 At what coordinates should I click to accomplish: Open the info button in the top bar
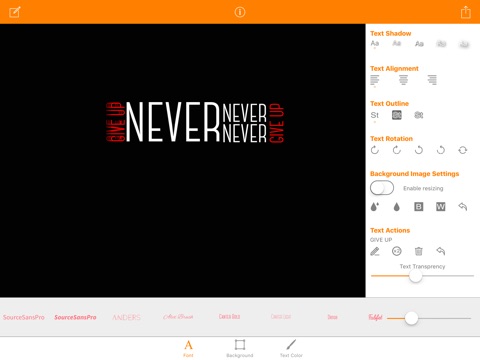tap(240, 12)
